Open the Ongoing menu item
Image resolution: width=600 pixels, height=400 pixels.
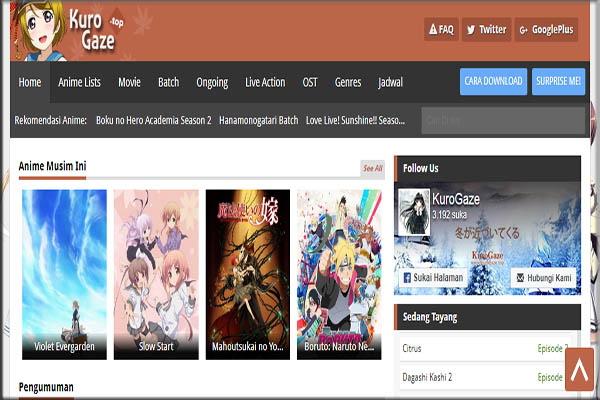212,82
